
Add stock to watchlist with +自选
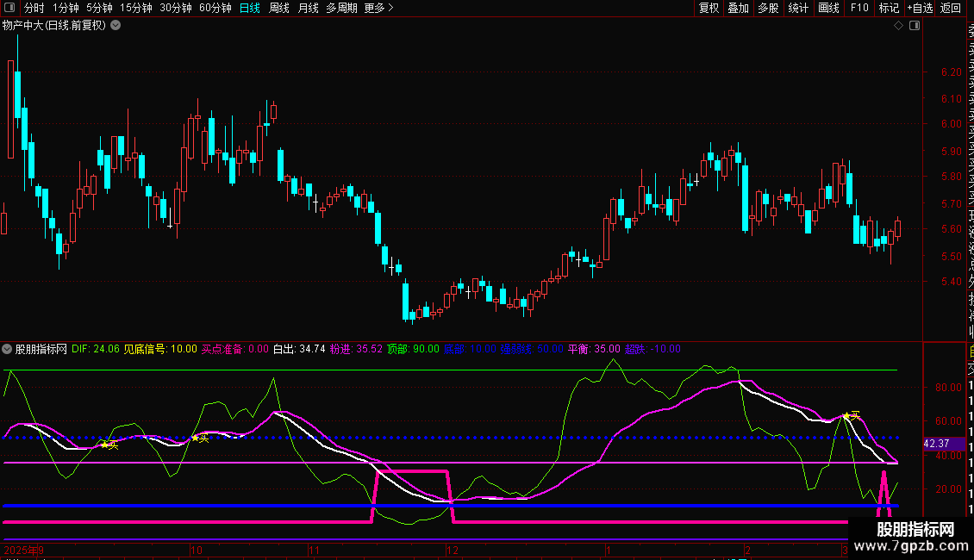[920, 9]
